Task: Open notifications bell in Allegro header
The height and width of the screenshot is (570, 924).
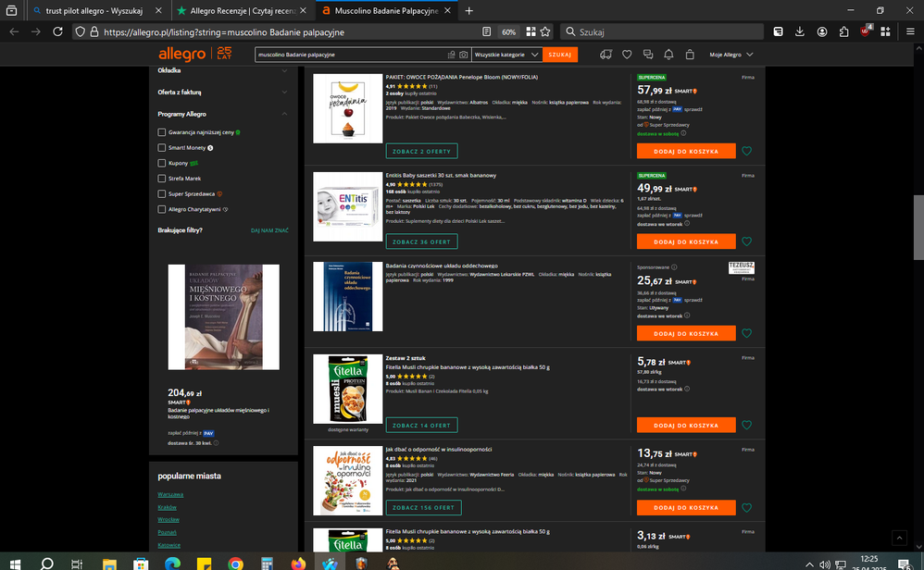Action: pos(668,55)
